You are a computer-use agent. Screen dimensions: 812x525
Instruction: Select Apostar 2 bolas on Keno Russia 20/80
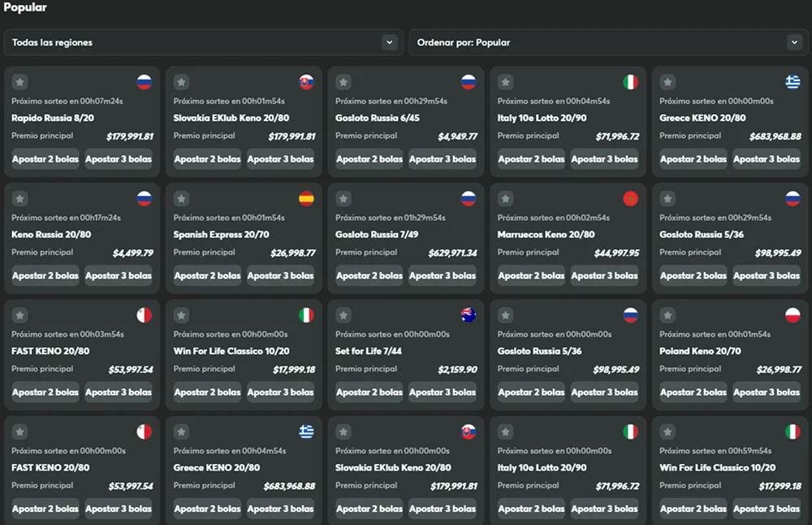click(45, 276)
